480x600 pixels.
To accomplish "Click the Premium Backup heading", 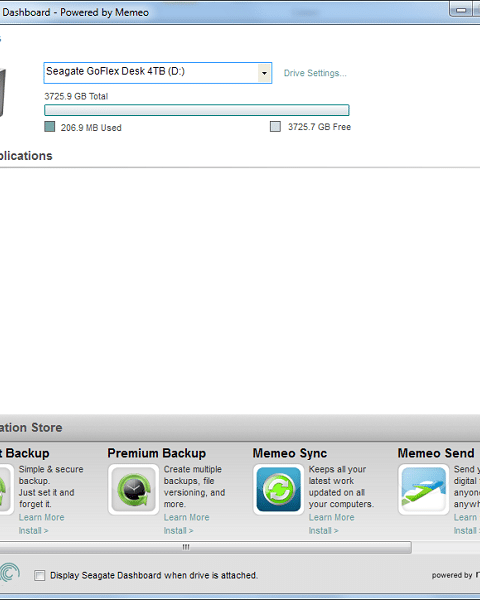I will click(x=157, y=453).
